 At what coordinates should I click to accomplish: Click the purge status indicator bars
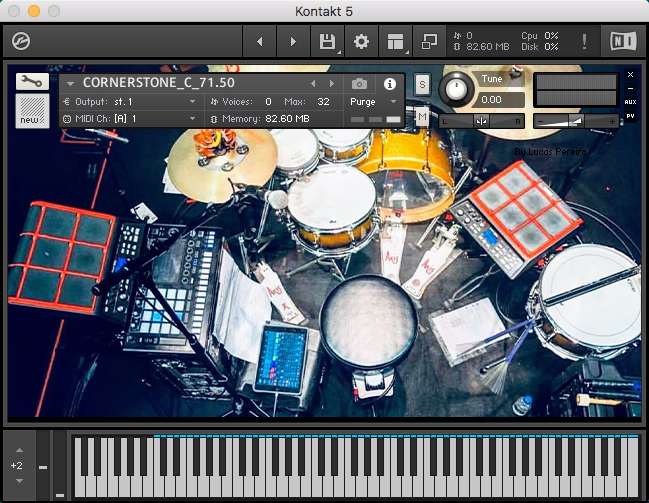tap(375, 119)
